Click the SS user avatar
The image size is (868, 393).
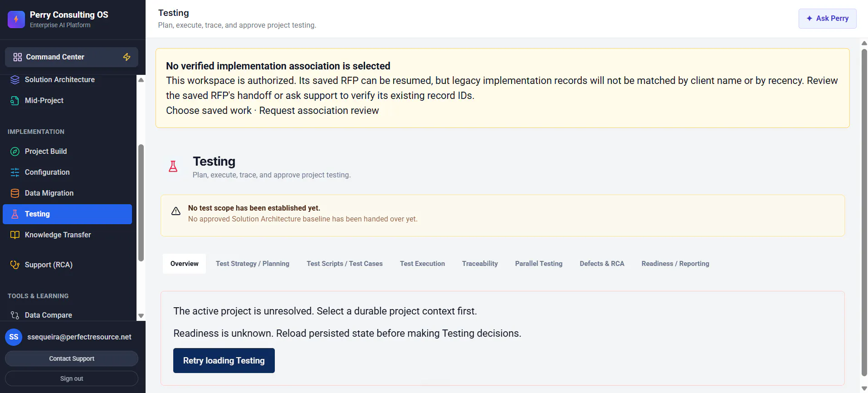click(14, 337)
